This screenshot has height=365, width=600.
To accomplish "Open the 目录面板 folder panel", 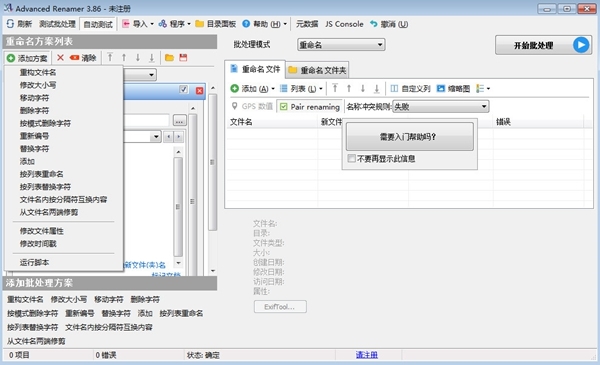I will point(215,24).
